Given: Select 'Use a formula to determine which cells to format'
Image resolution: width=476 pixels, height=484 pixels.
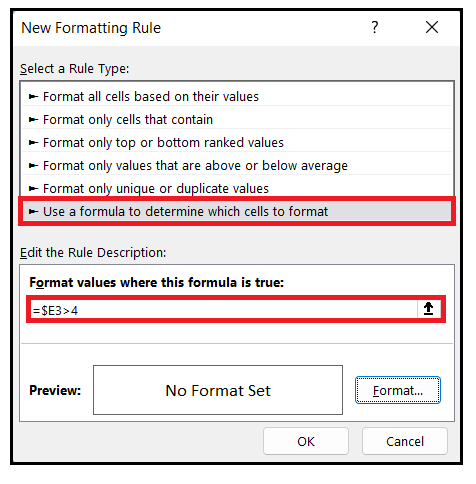Looking at the screenshot, I should 237,211.
